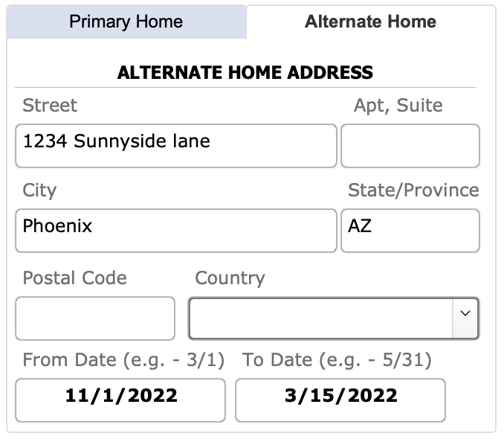The height and width of the screenshot is (439, 504).
Task: Click the City label text
Action: coord(39,190)
